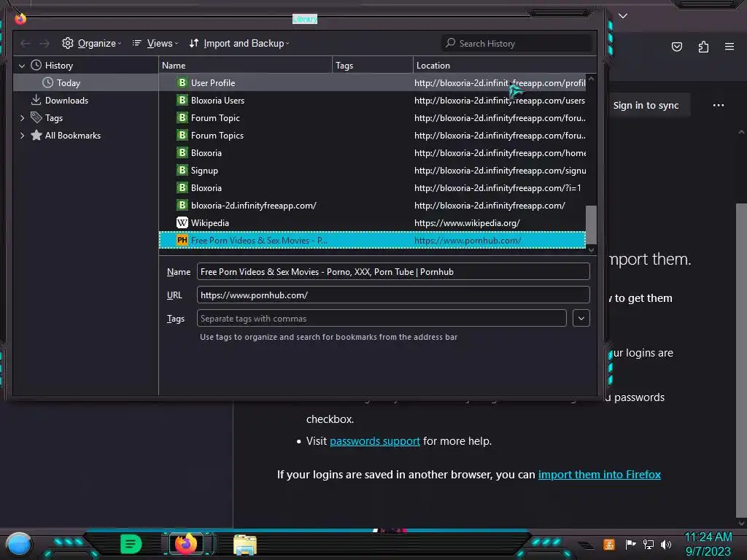Screen dimensions: 747x560
Task: Collapse the History tree node
Action: [22, 66]
